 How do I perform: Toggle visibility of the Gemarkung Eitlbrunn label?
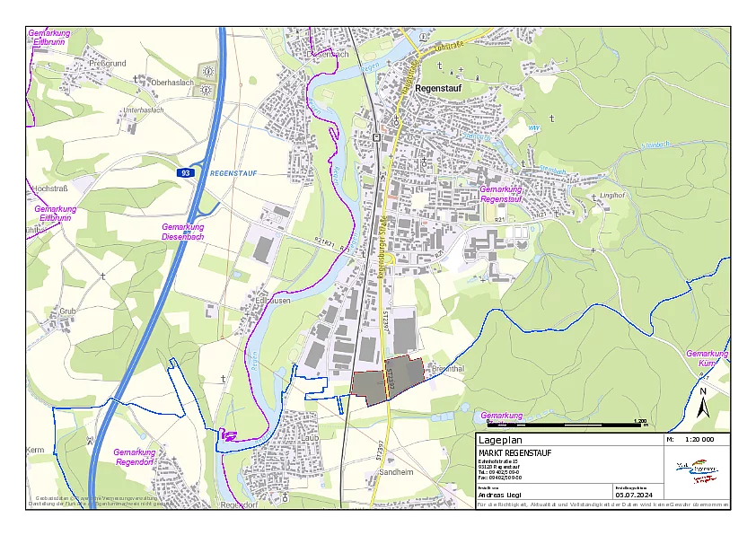49,38
